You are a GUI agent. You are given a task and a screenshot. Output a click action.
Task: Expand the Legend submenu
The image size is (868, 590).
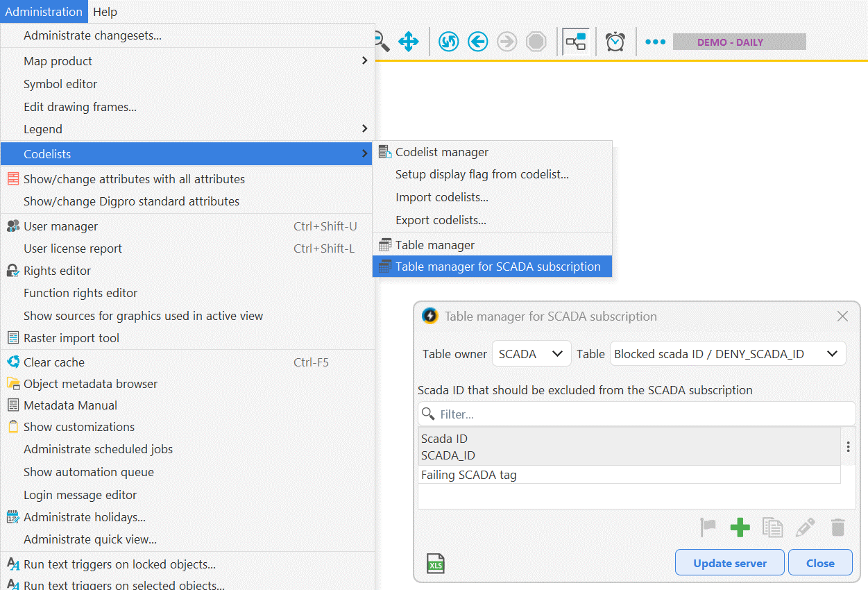(187, 129)
